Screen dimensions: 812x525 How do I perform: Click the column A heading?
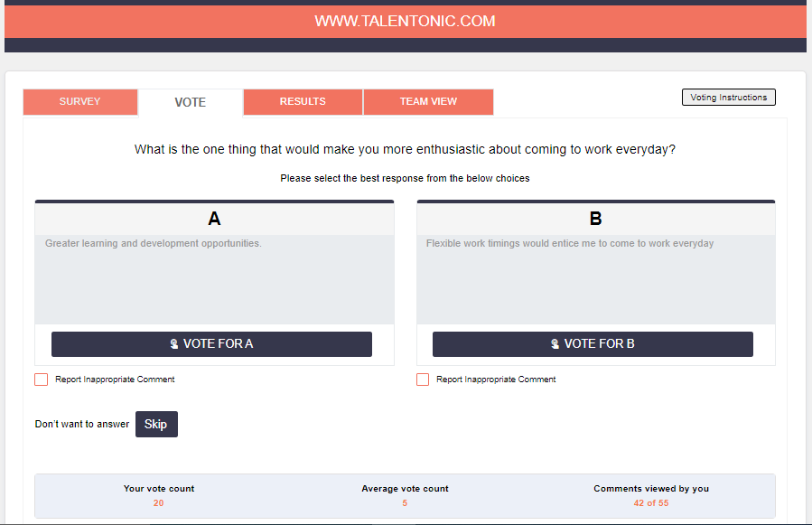click(x=214, y=219)
